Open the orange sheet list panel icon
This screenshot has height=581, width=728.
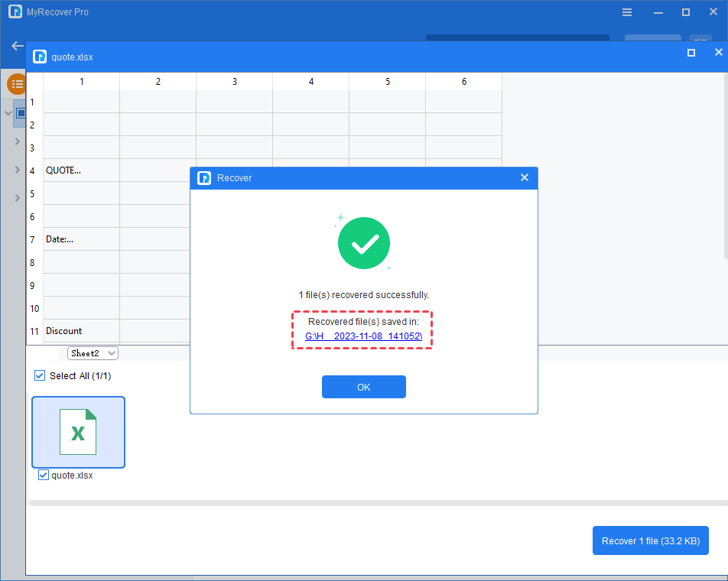point(16,84)
